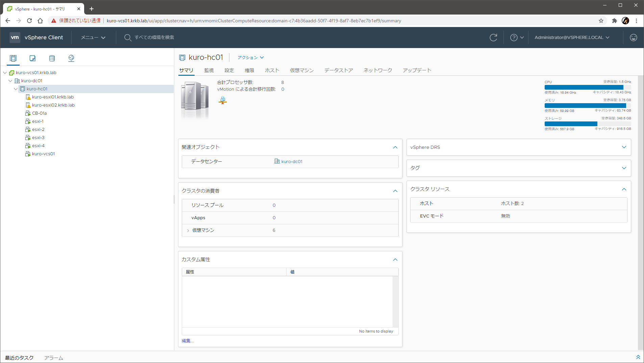This screenshot has width=644, height=363.
Task: Open the アクション dropdown menu
Action: click(x=250, y=58)
